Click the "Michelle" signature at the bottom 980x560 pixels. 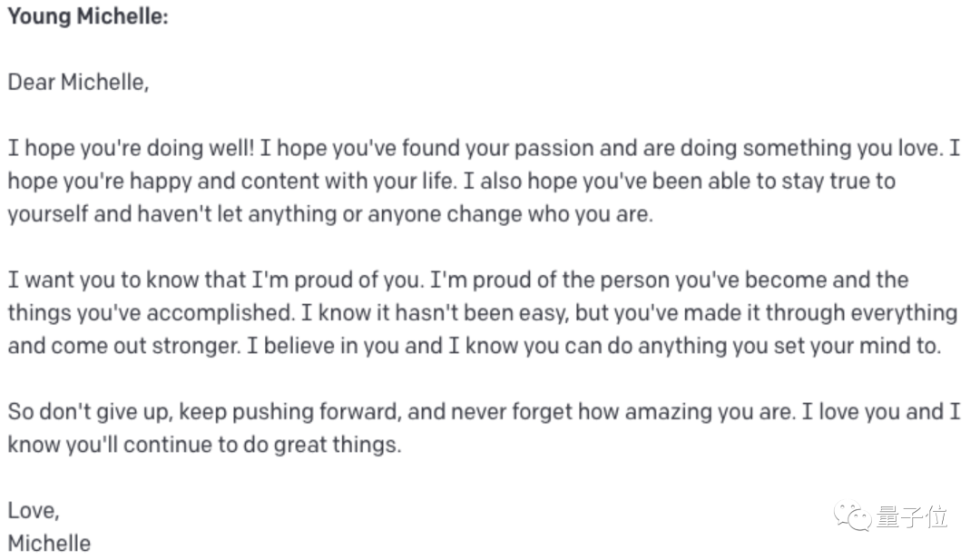click(x=49, y=543)
